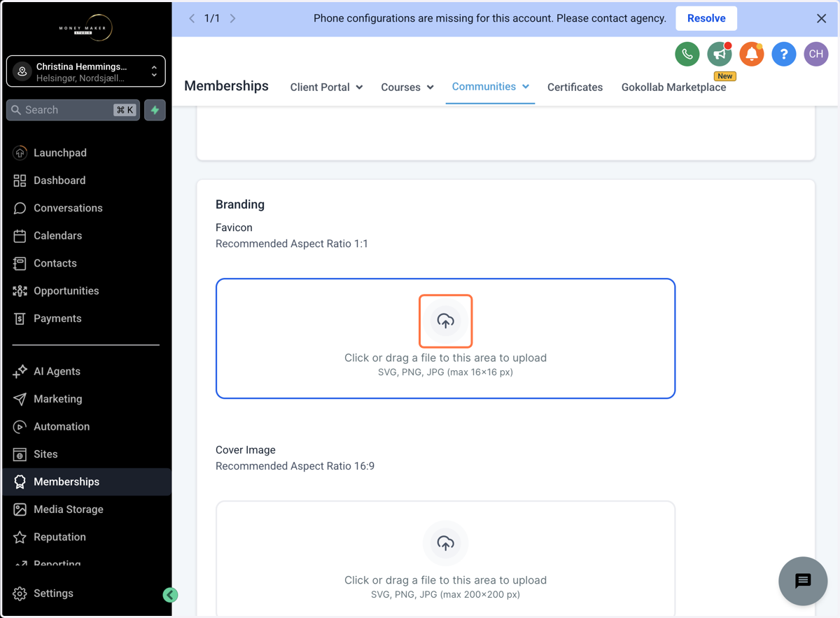
Task: Click the Favicon file upload area text
Action: coord(445,358)
